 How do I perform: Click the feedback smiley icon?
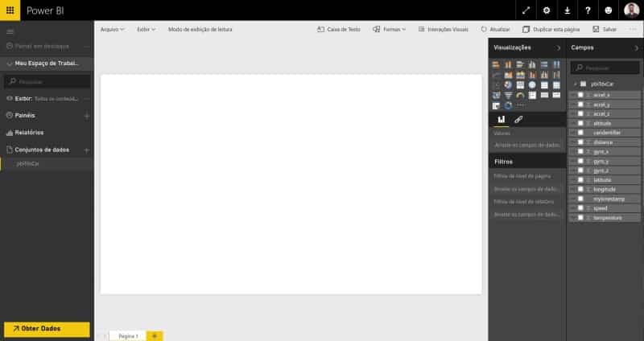(x=609, y=10)
